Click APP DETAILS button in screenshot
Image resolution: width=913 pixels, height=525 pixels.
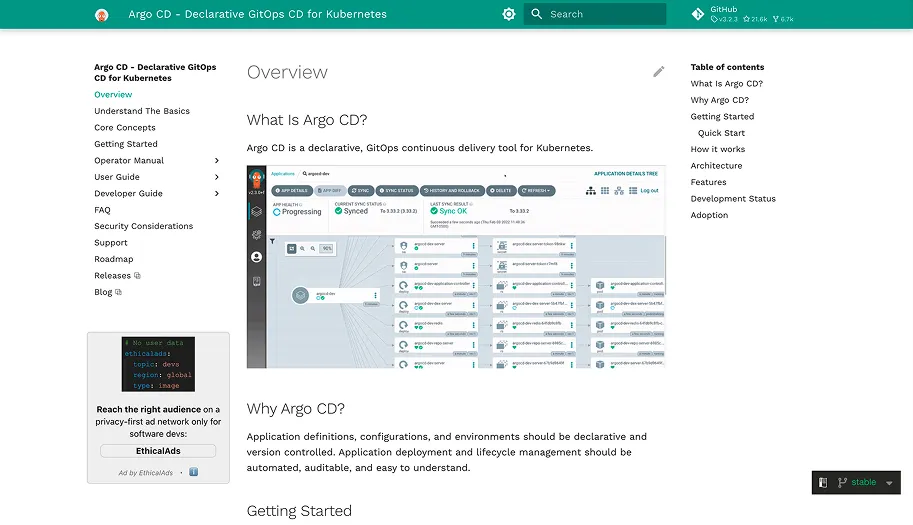pos(291,190)
